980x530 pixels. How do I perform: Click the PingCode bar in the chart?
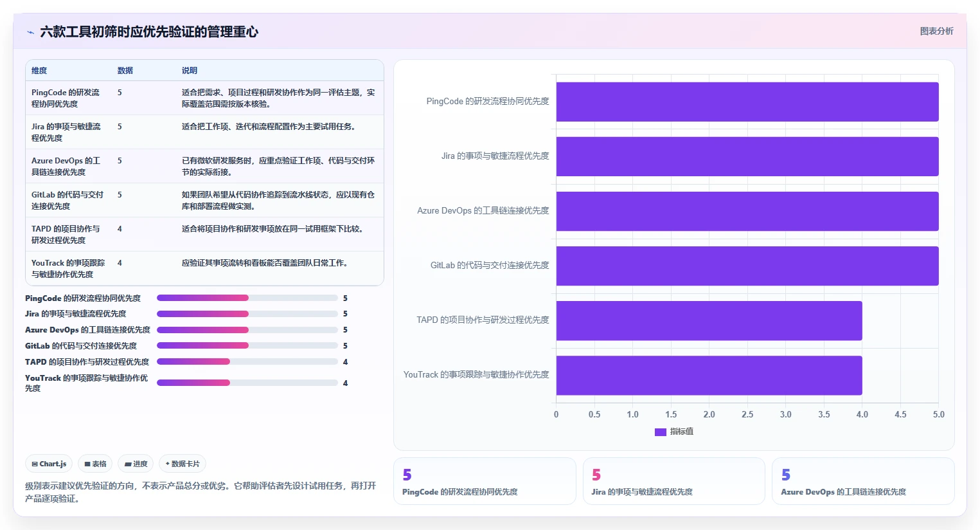(x=747, y=102)
